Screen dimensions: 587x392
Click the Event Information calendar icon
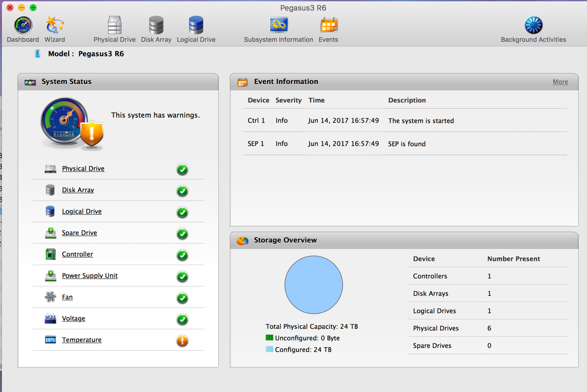click(x=243, y=82)
